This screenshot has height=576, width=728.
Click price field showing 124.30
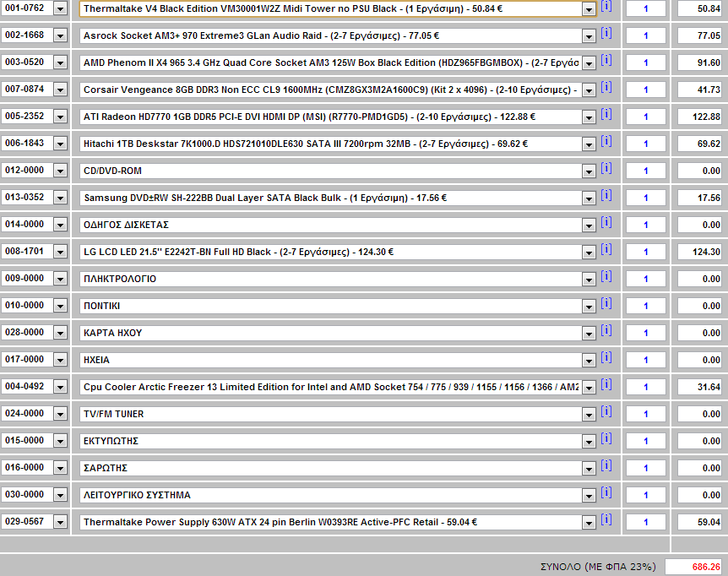pyautogui.click(x=699, y=252)
